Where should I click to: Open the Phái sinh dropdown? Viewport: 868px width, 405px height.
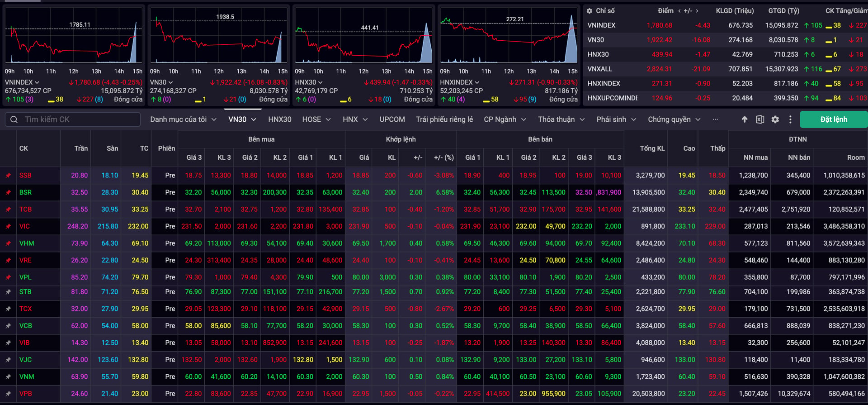[x=617, y=119]
